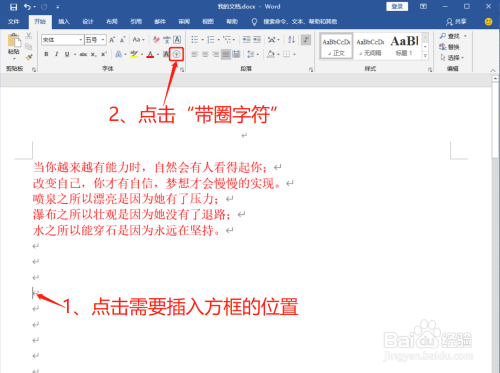Click the search commands box
500x373 pixels.
point(300,22)
